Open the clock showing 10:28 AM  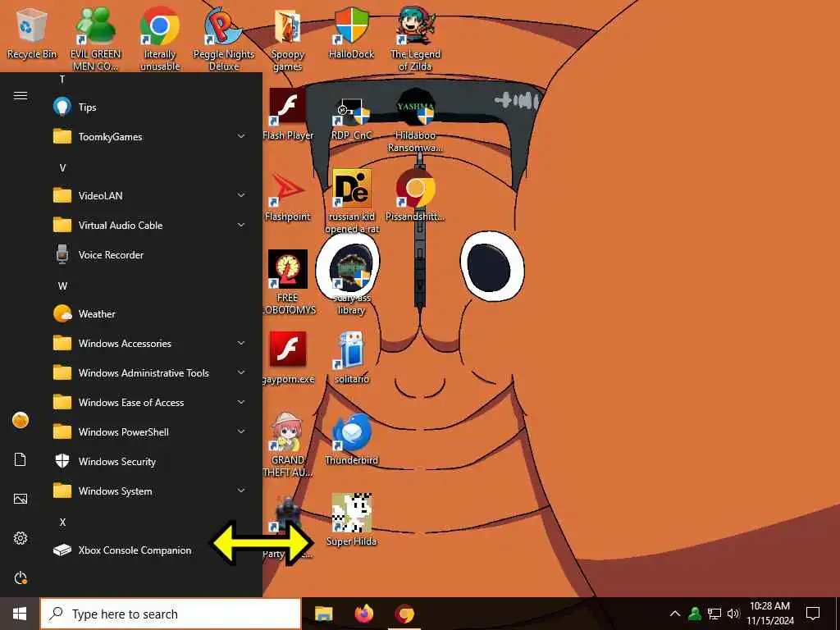click(770, 614)
